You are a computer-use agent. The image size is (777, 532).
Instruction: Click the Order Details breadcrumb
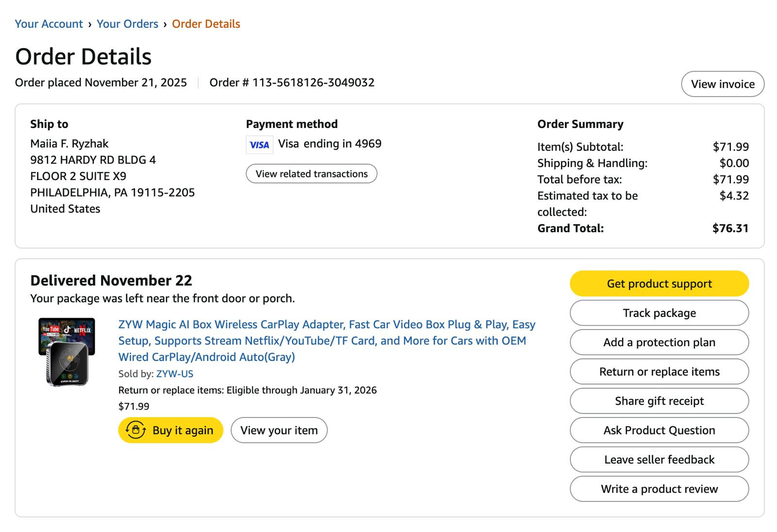click(x=206, y=24)
